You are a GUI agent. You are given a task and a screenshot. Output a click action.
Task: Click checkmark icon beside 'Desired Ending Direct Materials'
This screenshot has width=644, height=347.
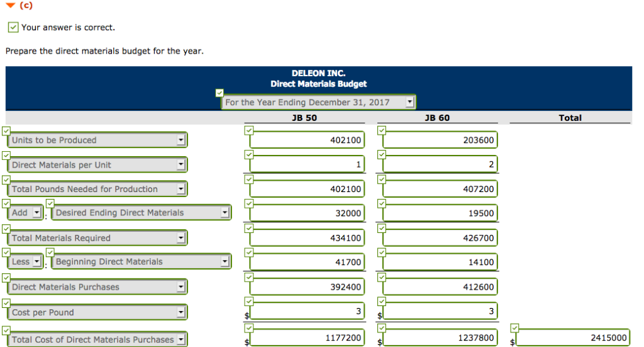[50, 203]
